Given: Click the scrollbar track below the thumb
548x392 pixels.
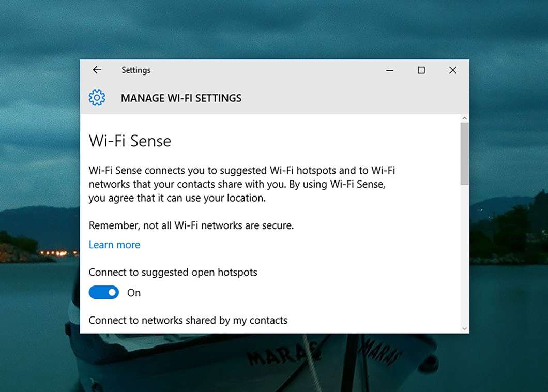Looking at the screenshot, I should [x=464, y=253].
